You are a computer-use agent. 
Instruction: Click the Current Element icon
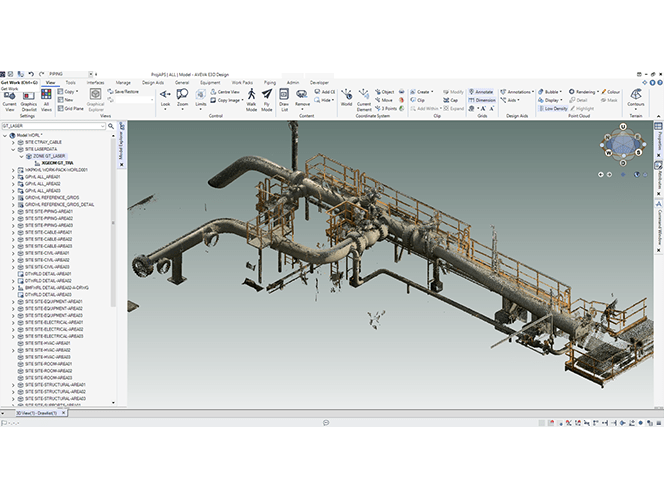coord(364,98)
